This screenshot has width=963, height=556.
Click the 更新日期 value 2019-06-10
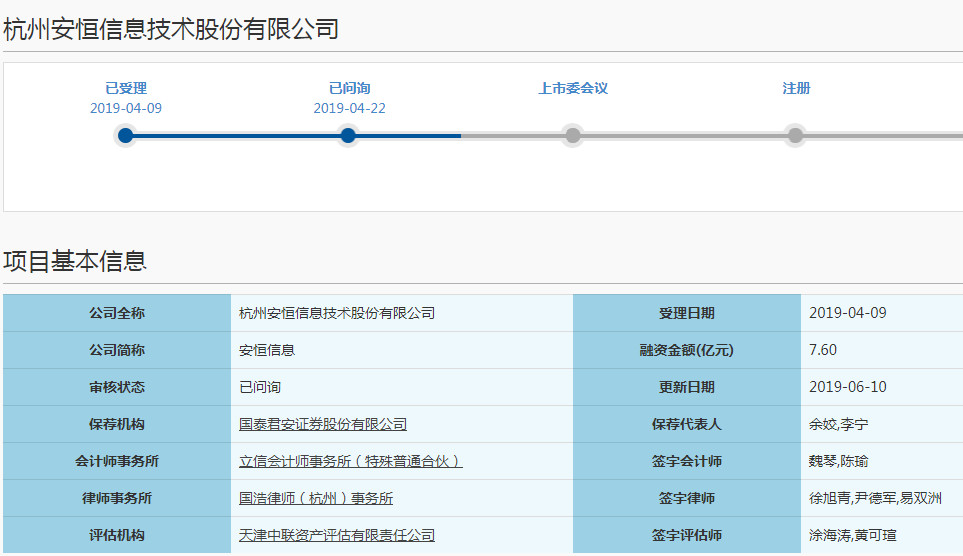[x=848, y=387]
